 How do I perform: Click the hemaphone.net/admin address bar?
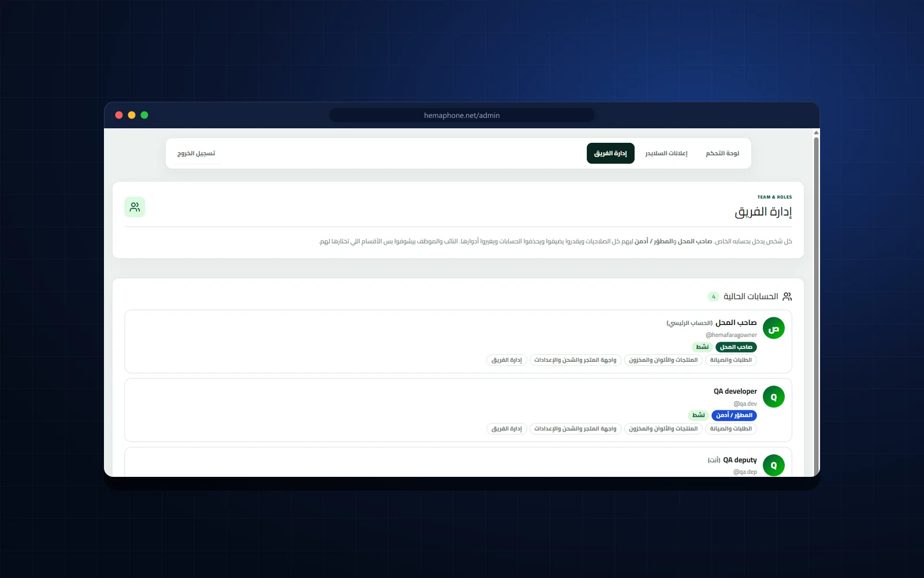(x=462, y=115)
